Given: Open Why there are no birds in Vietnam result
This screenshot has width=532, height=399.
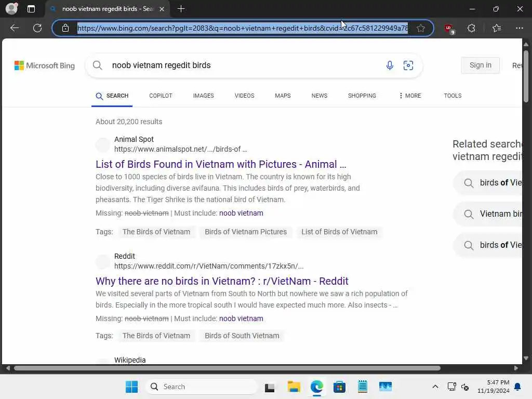Looking at the screenshot, I should click(x=222, y=281).
